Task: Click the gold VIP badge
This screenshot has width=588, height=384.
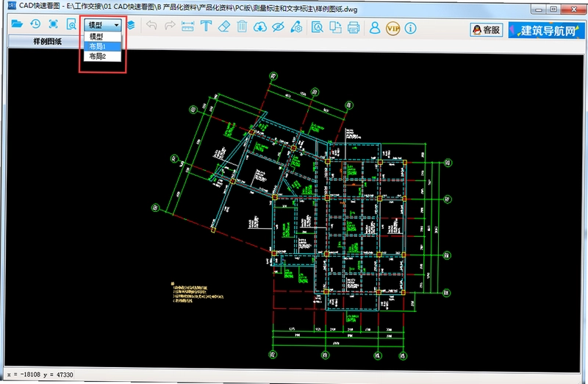Action: click(x=392, y=28)
